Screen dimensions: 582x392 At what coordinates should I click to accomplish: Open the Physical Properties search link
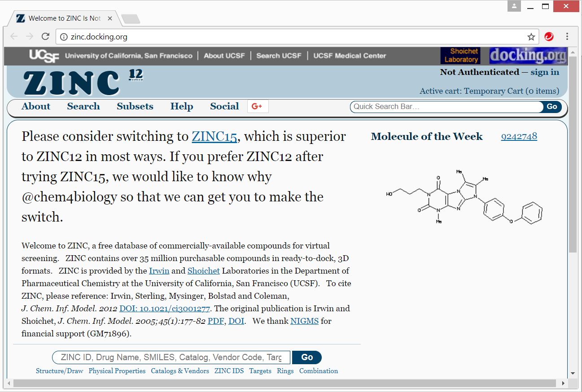coord(117,371)
